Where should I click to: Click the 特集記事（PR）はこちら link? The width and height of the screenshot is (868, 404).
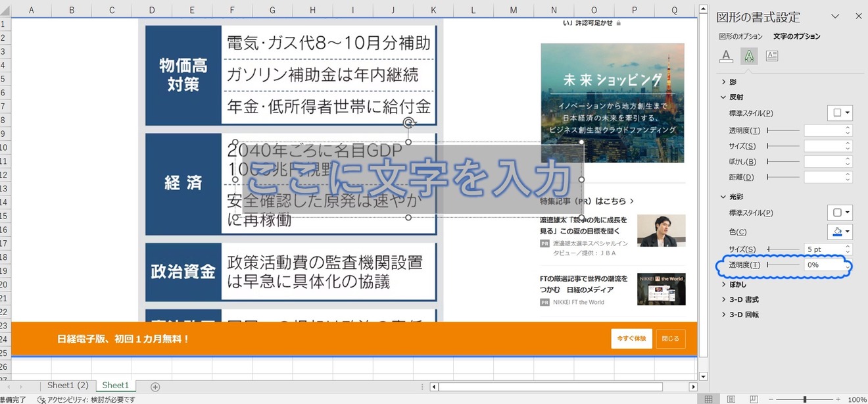(587, 201)
